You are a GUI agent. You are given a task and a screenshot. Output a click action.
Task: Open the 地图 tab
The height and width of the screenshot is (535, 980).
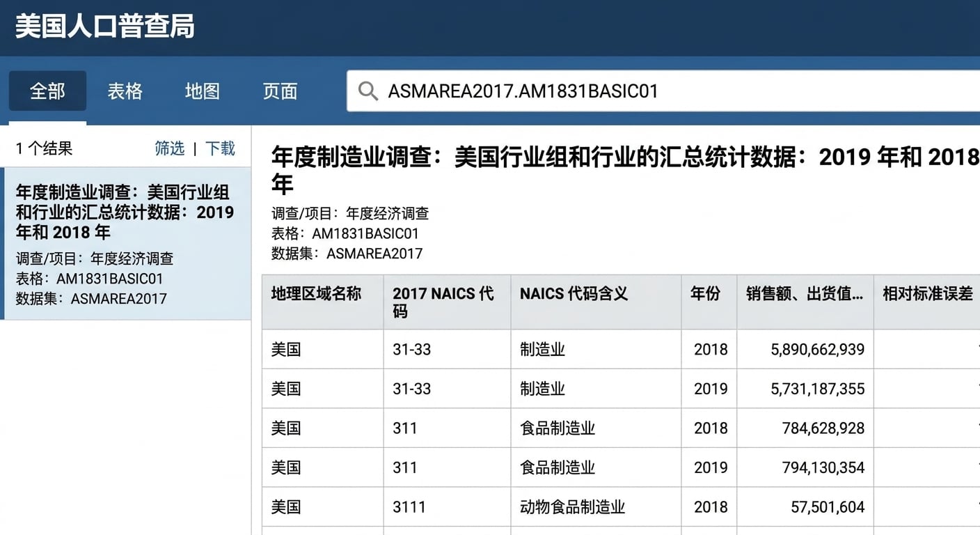point(203,91)
